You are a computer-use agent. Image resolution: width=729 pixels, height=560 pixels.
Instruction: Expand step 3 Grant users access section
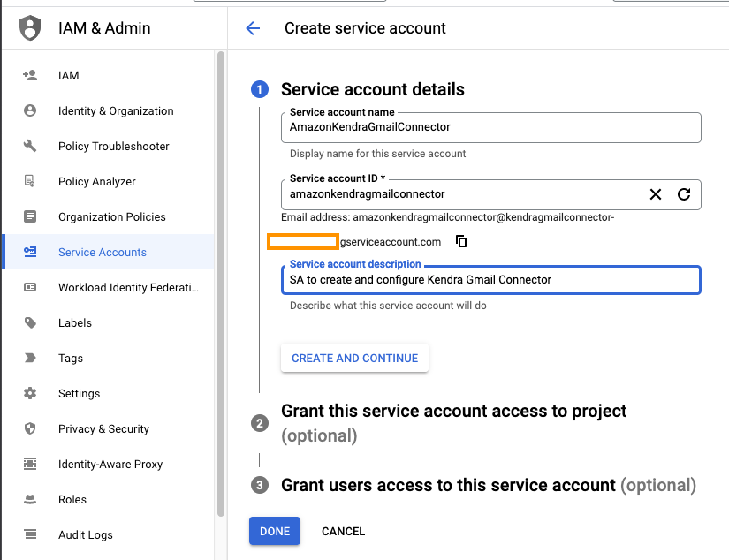[x=488, y=485]
